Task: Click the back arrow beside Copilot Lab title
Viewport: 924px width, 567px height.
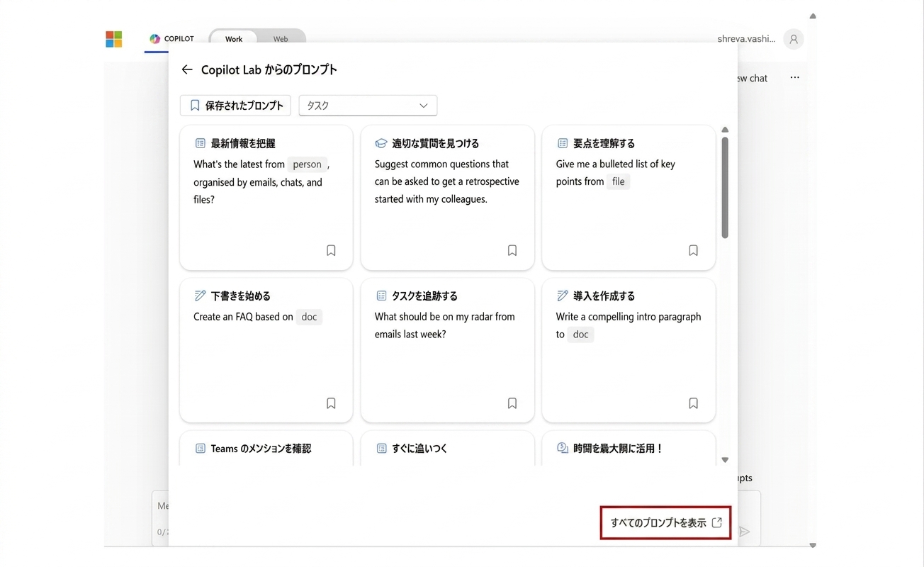Action: pyautogui.click(x=187, y=69)
